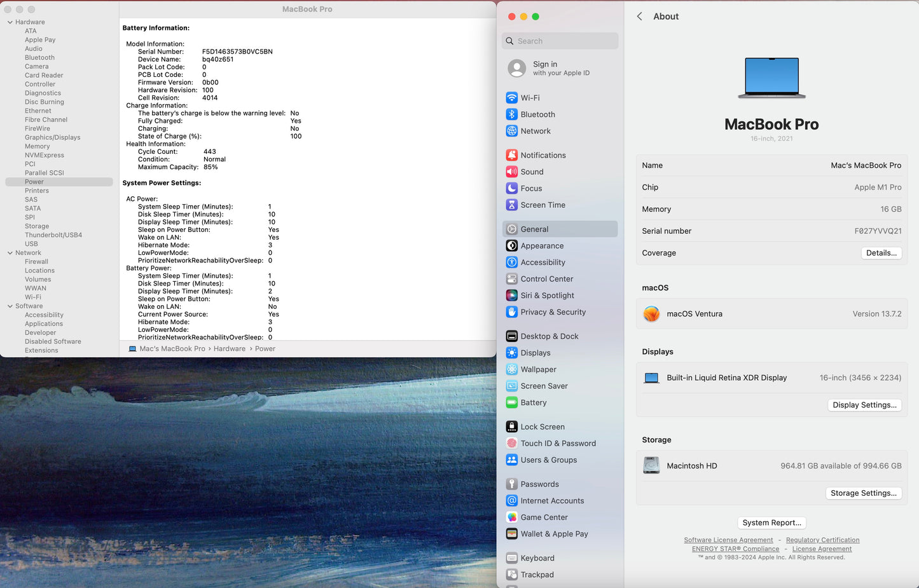
Task: Select Bluetooth in System Information sidebar
Action: pyautogui.click(x=39, y=58)
